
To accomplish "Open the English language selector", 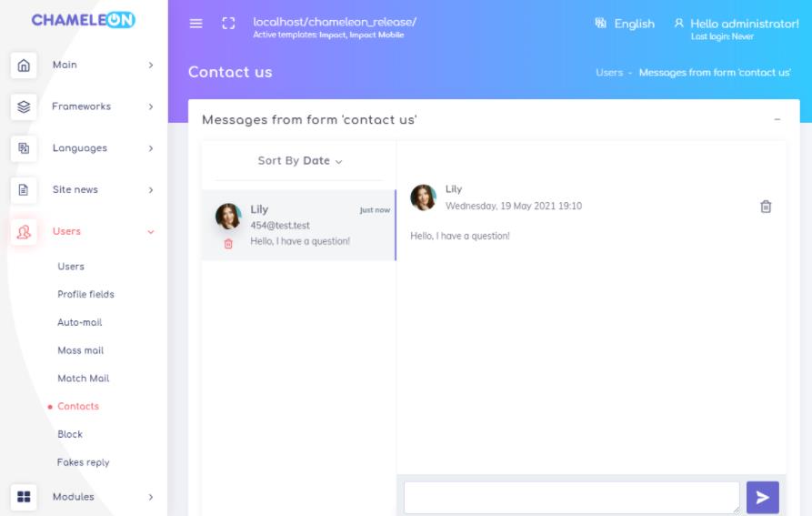I will pos(625,24).
